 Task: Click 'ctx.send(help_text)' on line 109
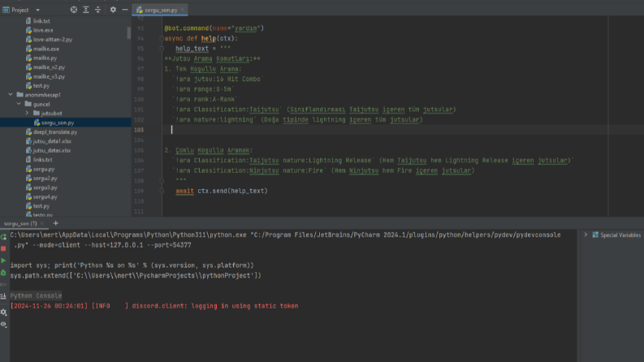pos(232,191)
